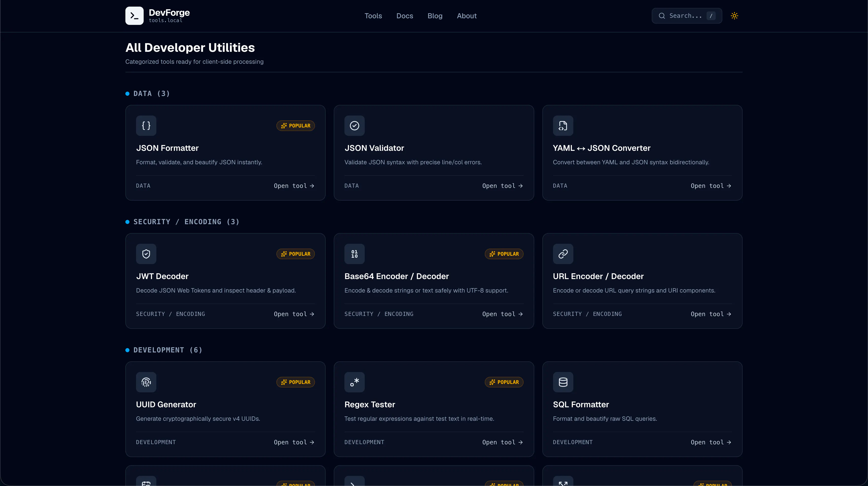The height and width of the screenshot is (486, 868).
Task: Click SECURITY / ENCODING label on JWT Decoder card
Action: pyautogui.click(x=170, y=314)
